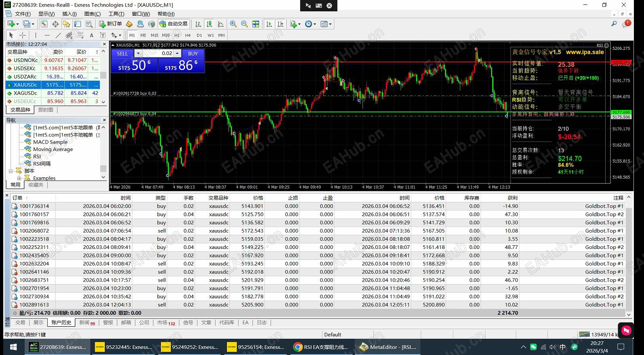
Task: Select the crosshair cursor tool
Action: click(x=23, y=35)
